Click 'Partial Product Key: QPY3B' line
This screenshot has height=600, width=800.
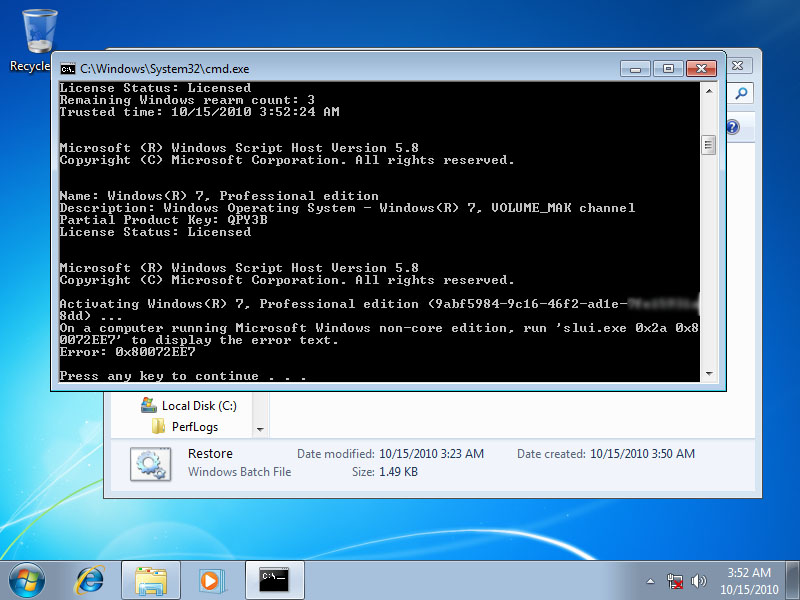tap(163, 220)
